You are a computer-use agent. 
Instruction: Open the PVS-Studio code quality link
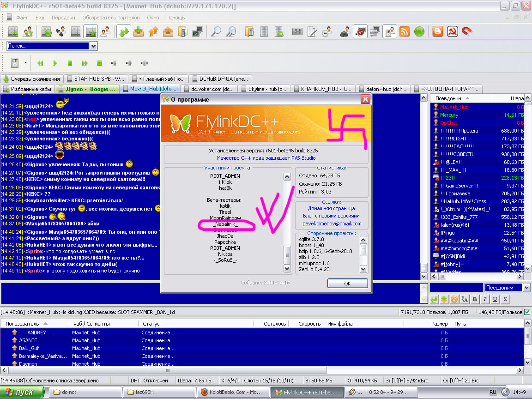pyautogui.click(x=266, y=158)
